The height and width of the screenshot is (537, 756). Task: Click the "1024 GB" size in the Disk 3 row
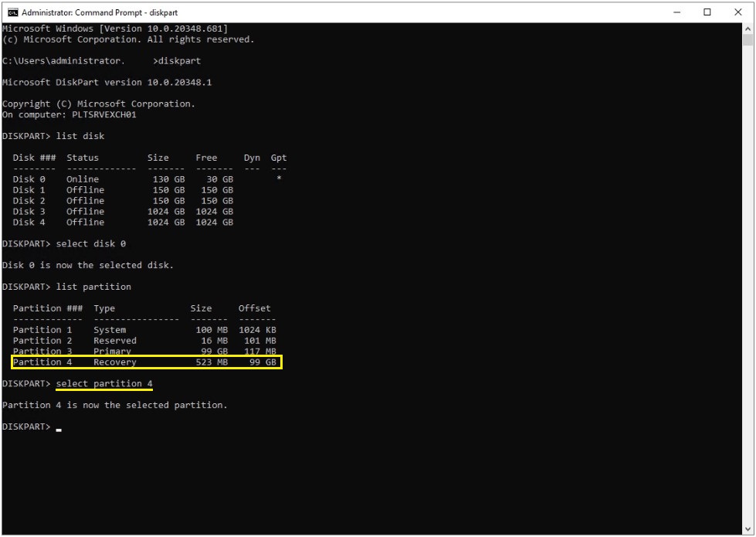(x=166, y=212)
